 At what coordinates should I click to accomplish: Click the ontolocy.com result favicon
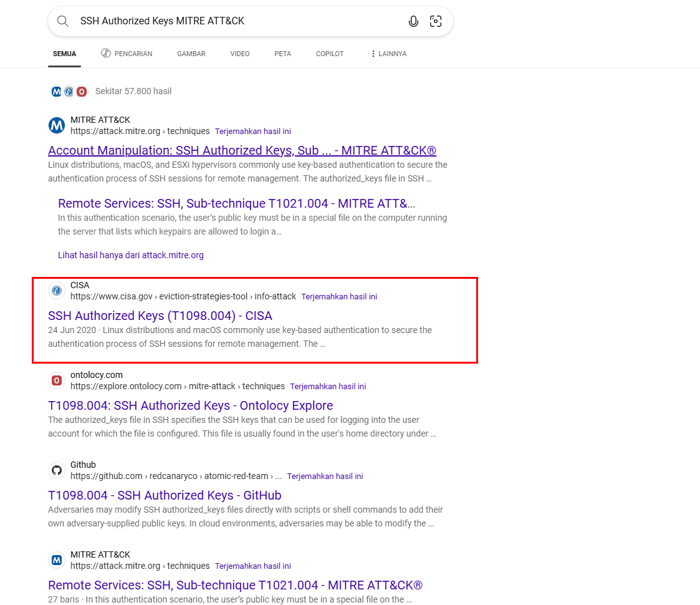pyautogui.click(x=57, y=380)
